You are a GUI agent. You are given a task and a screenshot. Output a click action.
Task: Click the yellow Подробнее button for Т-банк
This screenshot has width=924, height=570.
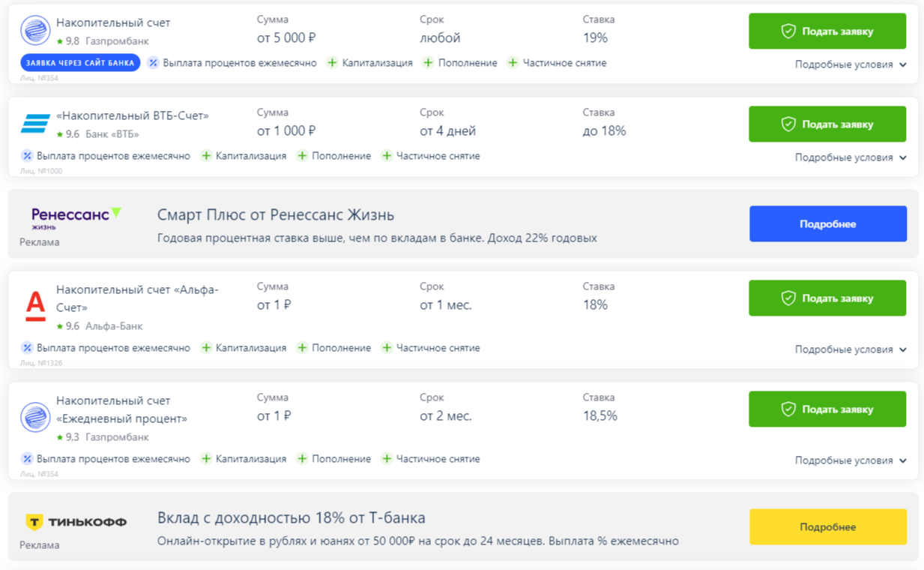[x=828, y=527]
